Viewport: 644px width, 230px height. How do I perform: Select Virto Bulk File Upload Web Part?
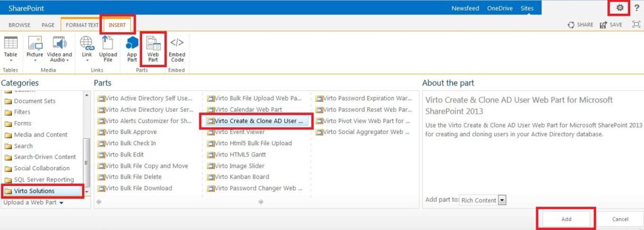[x=255, y=98]
